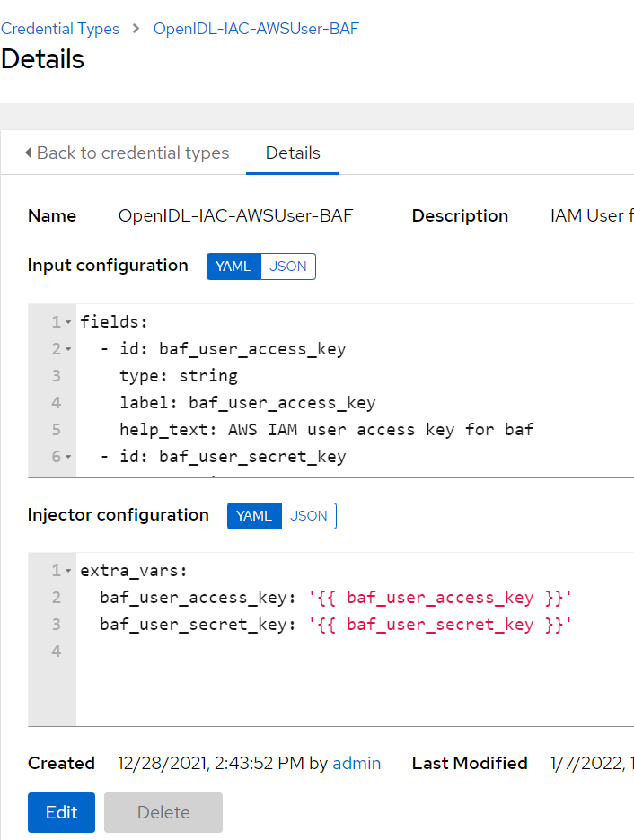Switch Injector configuration to YAML

[x=254, y=515]
